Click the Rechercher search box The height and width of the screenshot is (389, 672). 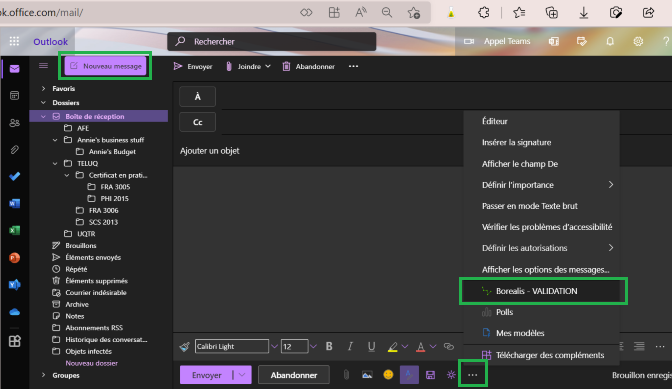[272, 42]
